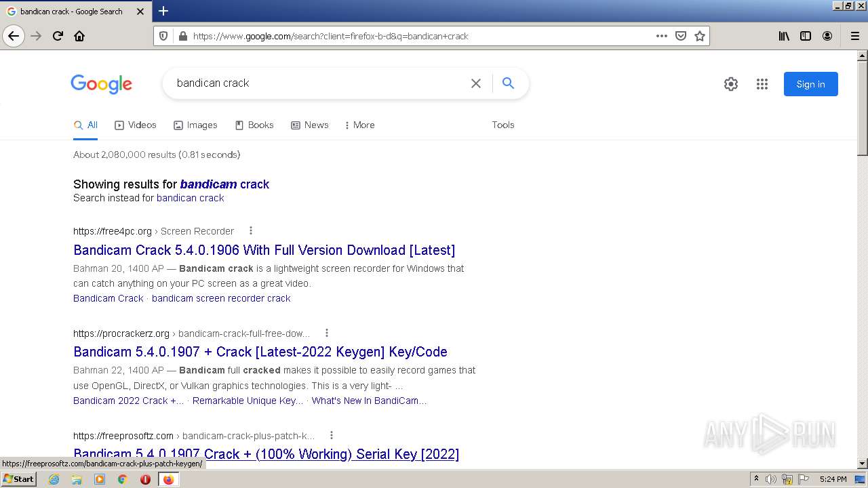Clear the search query with the X

476,83
